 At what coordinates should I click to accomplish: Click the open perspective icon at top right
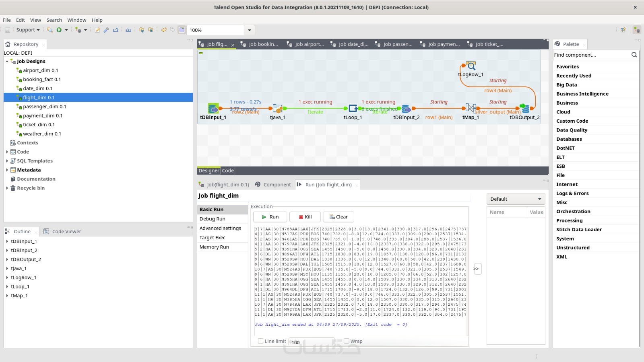[623, 30]
